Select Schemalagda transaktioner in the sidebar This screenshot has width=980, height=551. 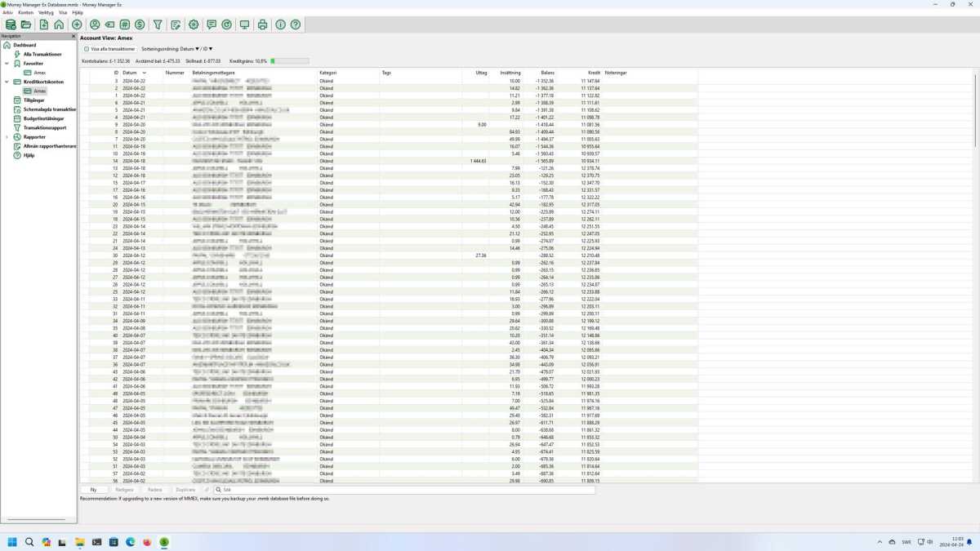tap(47, 109)
